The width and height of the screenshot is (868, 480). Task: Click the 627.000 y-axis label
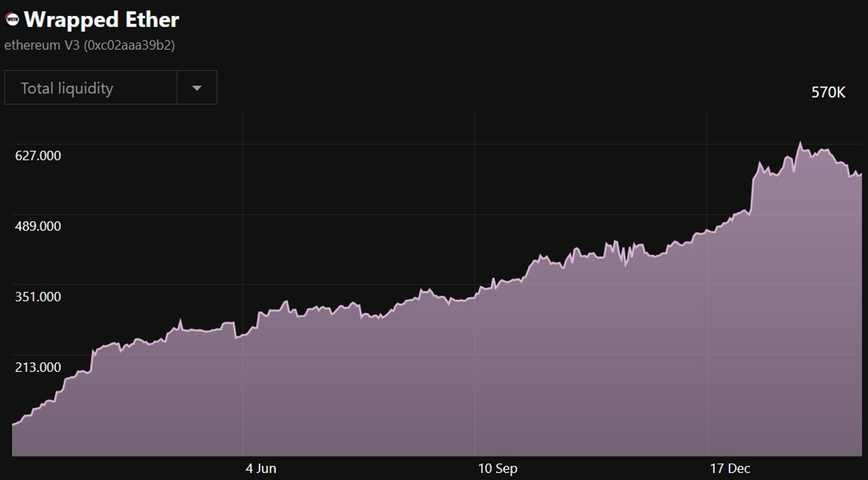[x=38, y=156]
